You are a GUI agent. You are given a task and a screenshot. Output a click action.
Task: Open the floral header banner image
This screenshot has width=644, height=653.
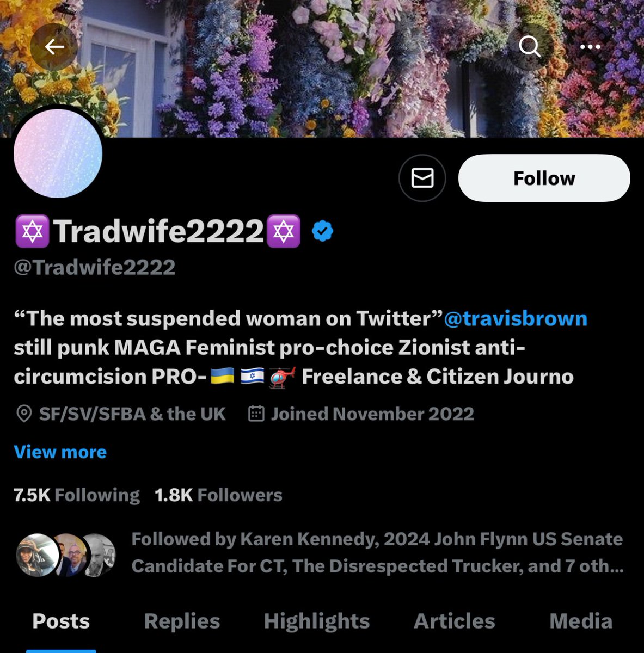pos(322,69)
